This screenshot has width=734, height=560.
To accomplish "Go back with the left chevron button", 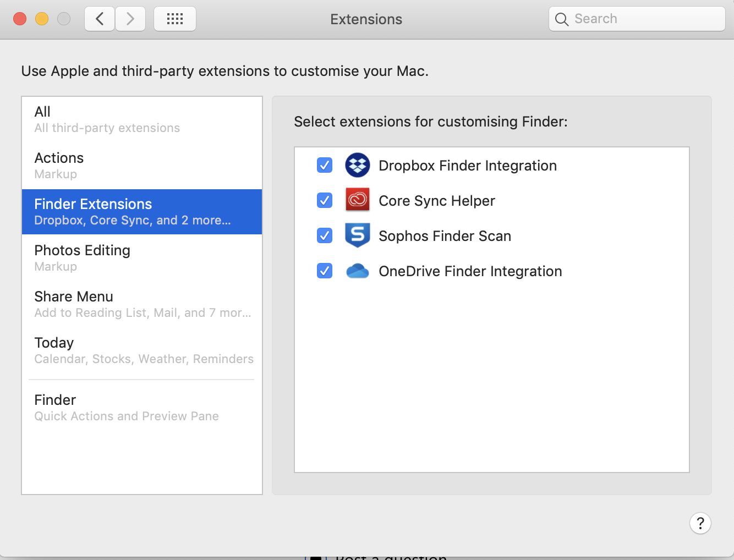I will pyautogui.click(x=100, y=19).
